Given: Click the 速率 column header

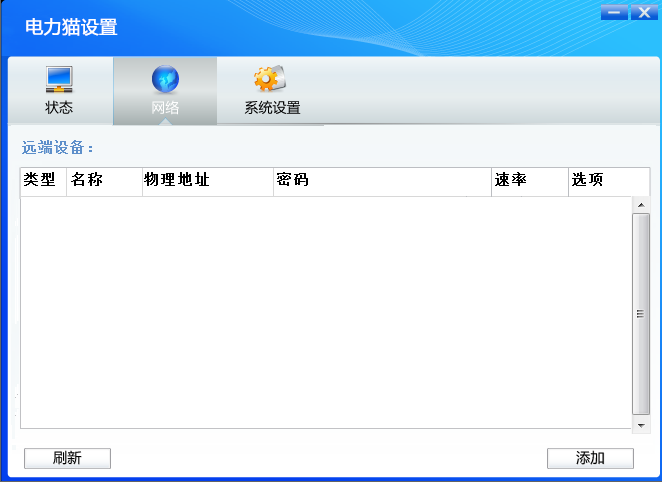Looking at the screenshot, I should 530,182.
